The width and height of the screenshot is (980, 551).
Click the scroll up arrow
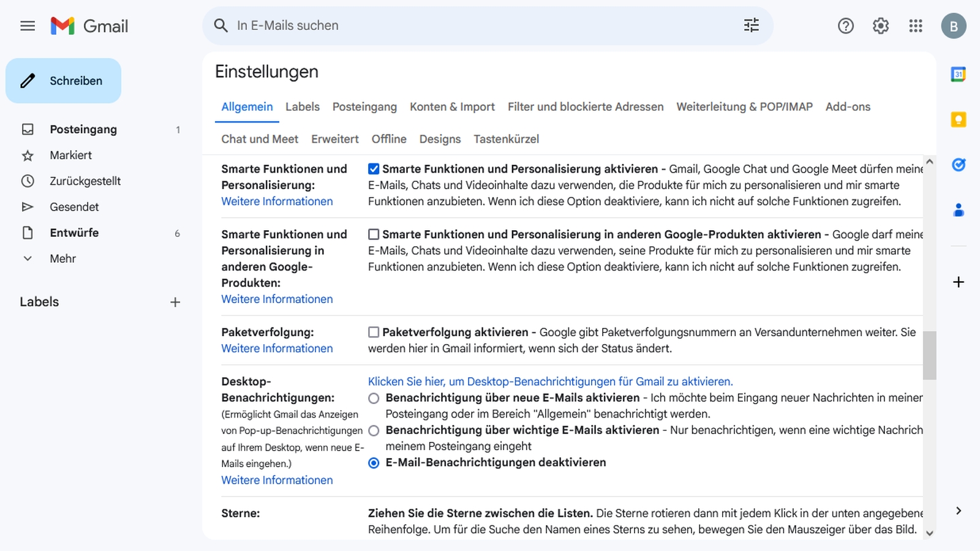(x=929, y=162)
